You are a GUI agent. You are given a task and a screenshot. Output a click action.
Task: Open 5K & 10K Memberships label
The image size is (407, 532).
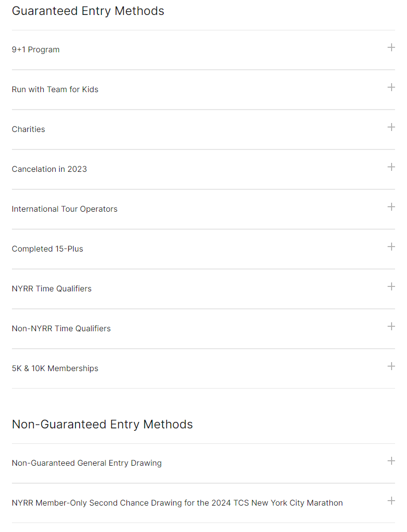(x=55, y=369)
